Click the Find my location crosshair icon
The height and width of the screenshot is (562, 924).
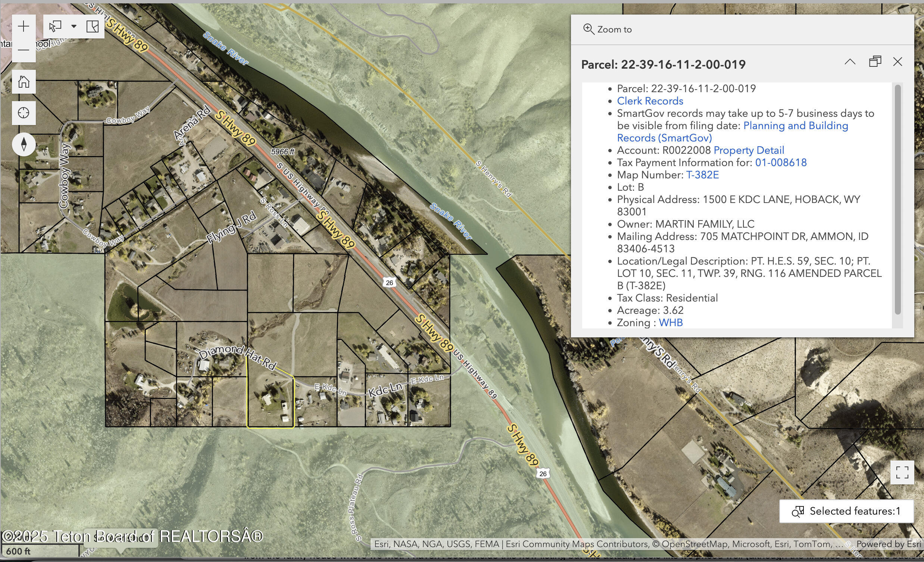24,113
